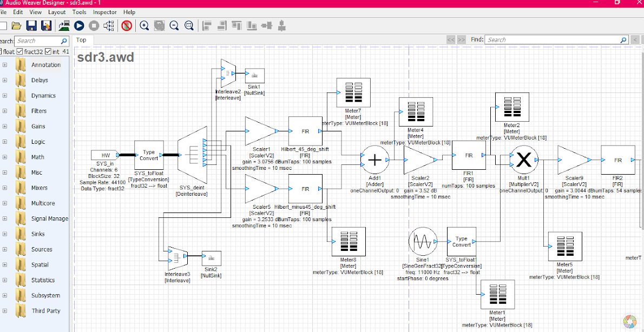The height and width of the screenshot is (332, 644).
Task: Toggle the fract32 data type checkbox
Action: (20, 51)
